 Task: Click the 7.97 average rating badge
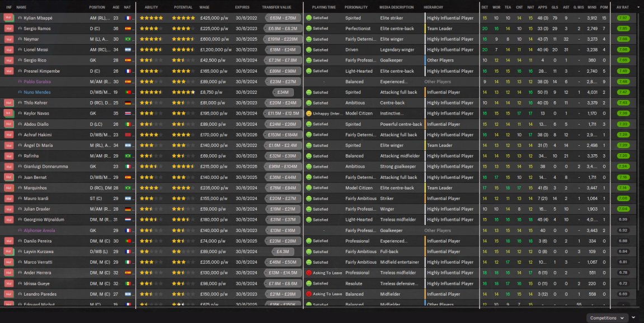[x=623, y=18]
